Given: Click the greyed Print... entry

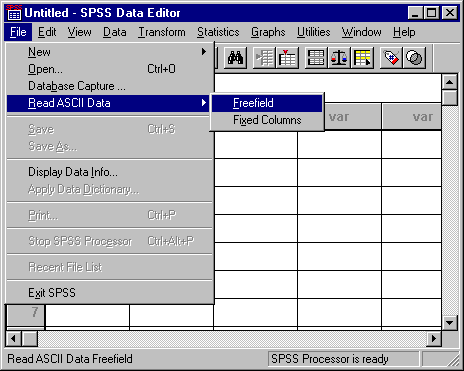Looking at the screenshot, I should pos(110,215).
